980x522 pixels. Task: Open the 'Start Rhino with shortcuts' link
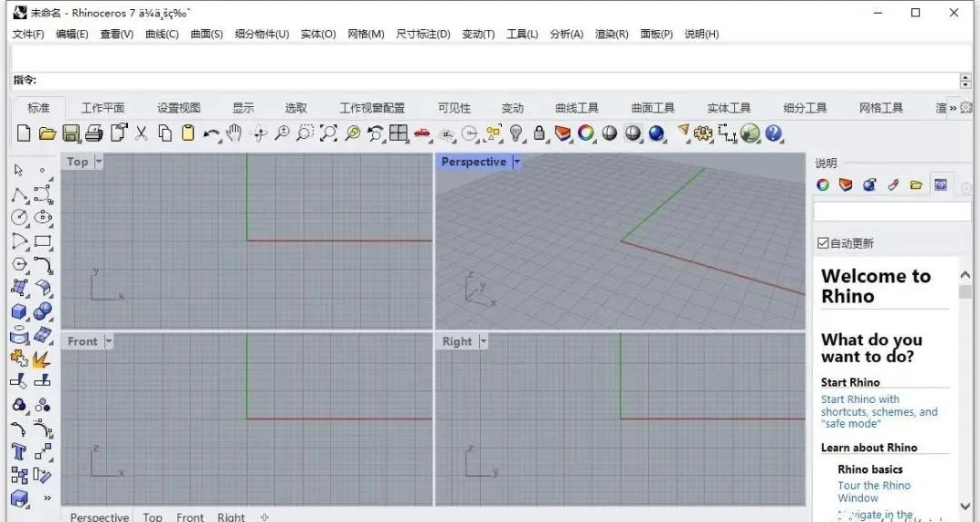pyautogui.click(x=878, y=411)
